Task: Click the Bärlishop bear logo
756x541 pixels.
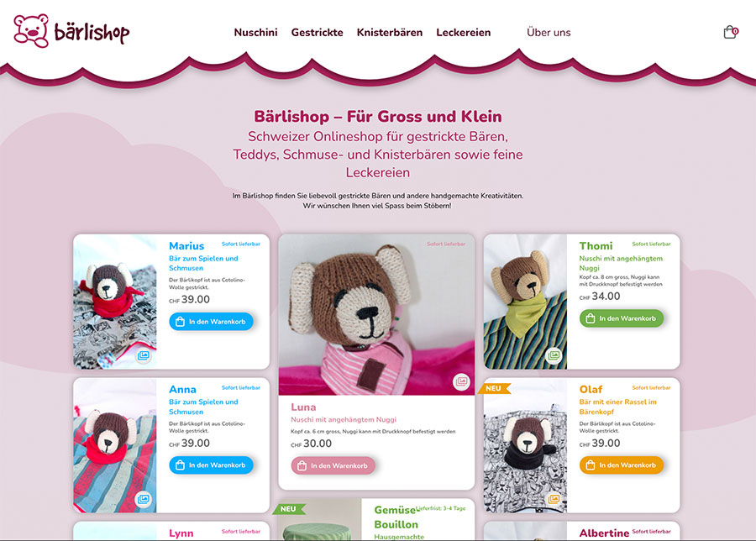Action: click(71, 31)
